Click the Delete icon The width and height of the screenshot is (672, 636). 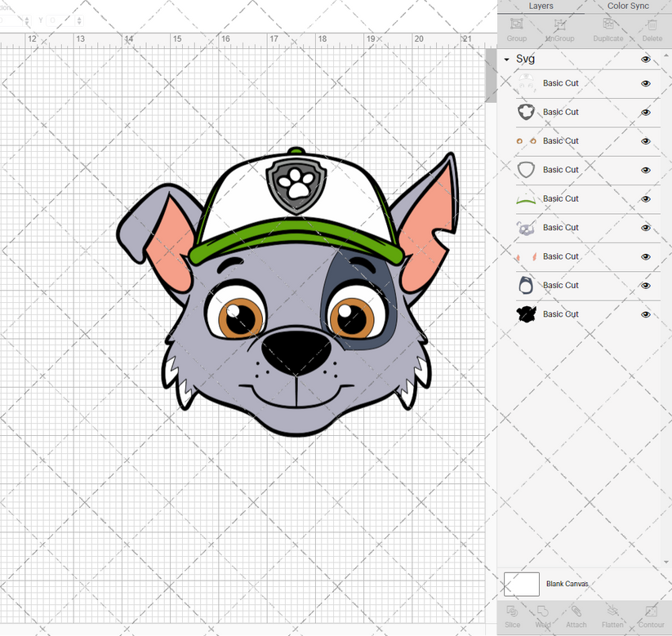(x=652, y=32)
